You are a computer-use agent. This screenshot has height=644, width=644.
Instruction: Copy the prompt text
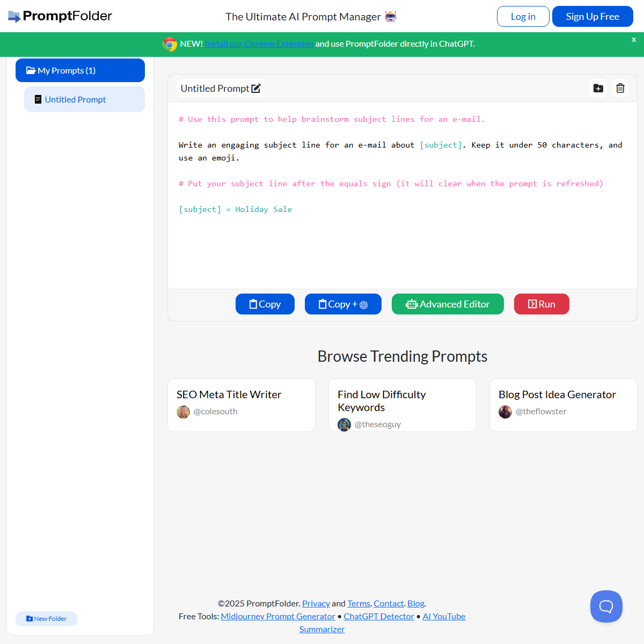pos(265,304)
